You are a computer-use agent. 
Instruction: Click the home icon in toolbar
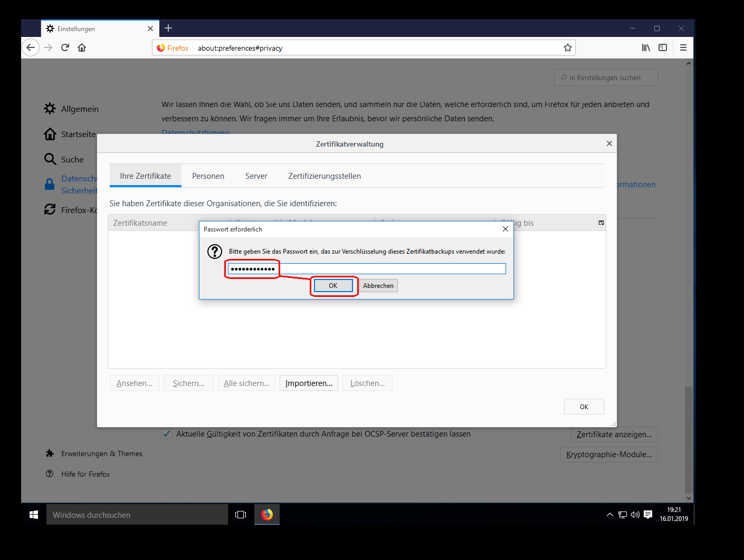pyautogui.click(x=82, y=47)
